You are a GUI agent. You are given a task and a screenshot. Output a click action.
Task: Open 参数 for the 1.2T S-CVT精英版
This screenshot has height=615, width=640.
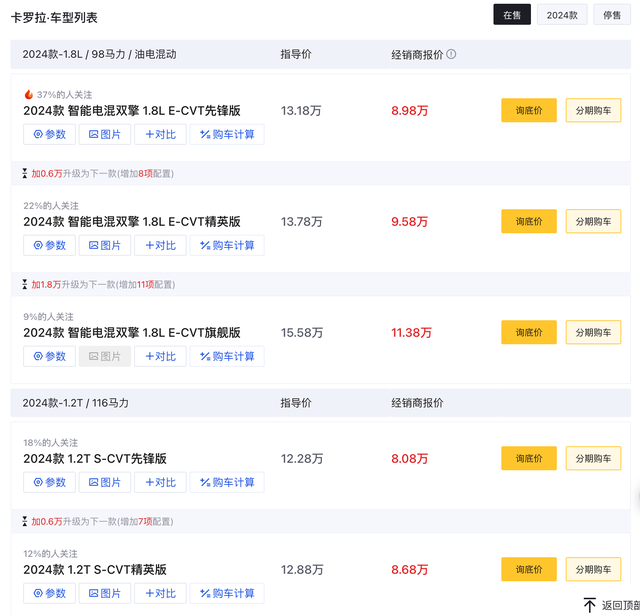(49, 593)
